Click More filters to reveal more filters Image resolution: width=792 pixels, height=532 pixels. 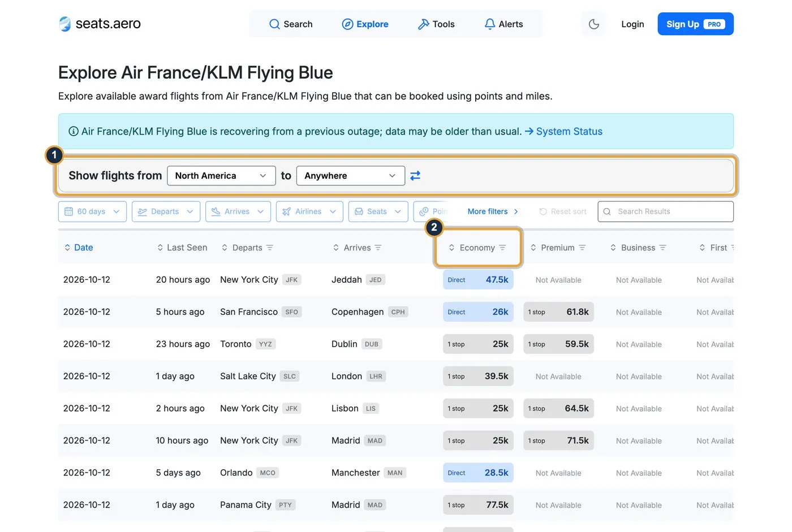tap(493, 211)
